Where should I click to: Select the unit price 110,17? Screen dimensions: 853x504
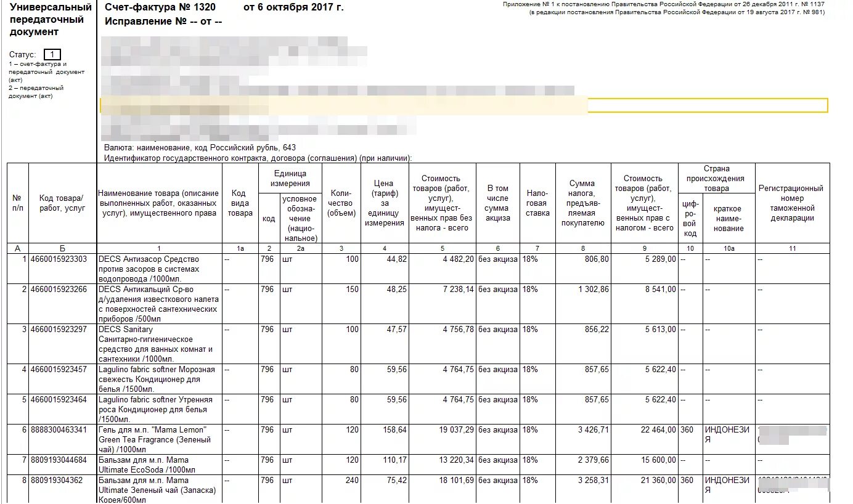click(394, 460)
